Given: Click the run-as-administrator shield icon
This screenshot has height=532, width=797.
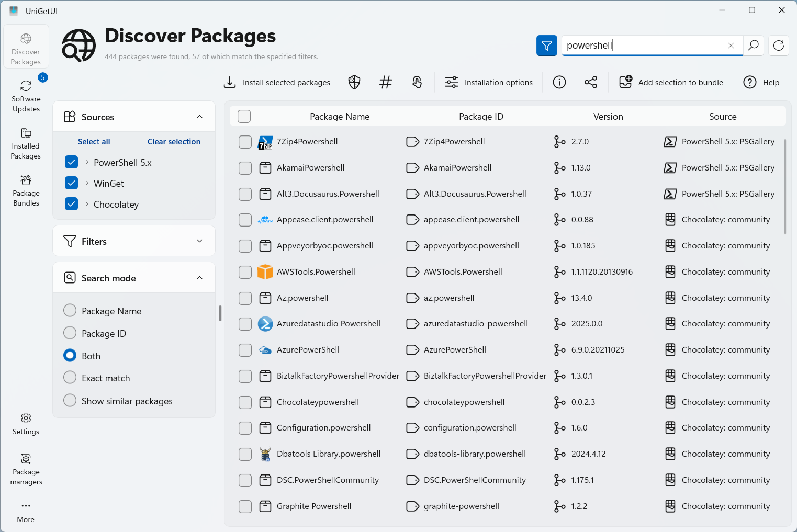Looking at the screenshot, I should (354, 82).
